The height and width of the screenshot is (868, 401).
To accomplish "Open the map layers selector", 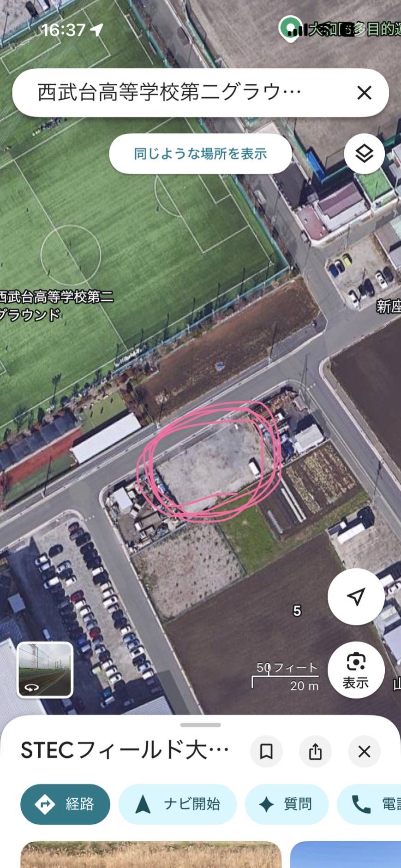I will (x=364, y=154).
